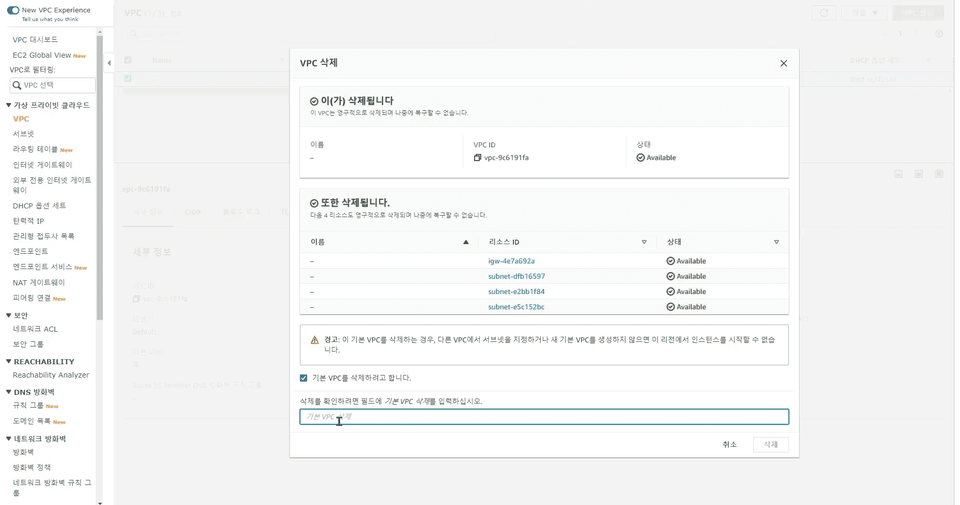Screen dimensions: 960x505
Task: Open the subnet-e5c152bc link
Action: (516, 307)
